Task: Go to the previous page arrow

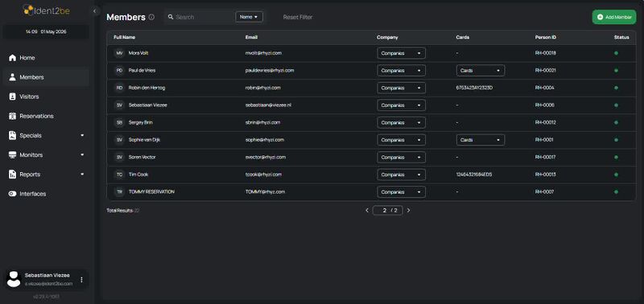Action: coord(367,211)
